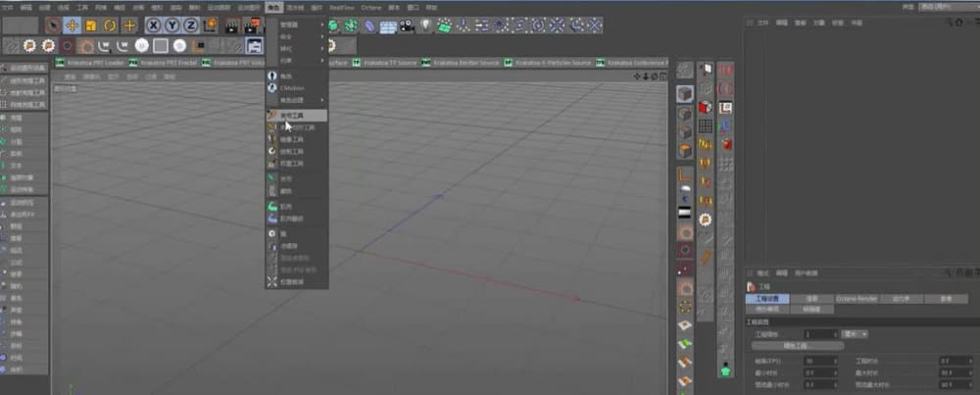Activate the Scale tool
Screen dimensions: 980x395
pyautogui.click(x=91, y=25)
